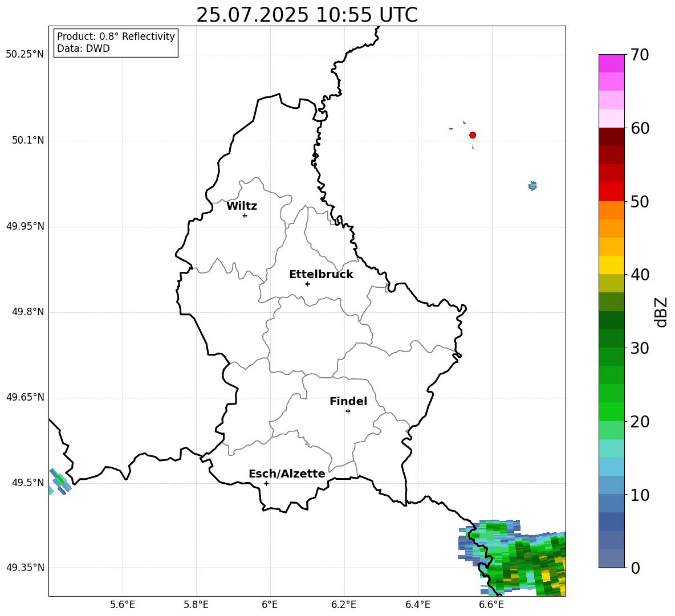The image size is (675, 616).
Task: Click the 49.8°N latitude label
Action: point(28,312)
